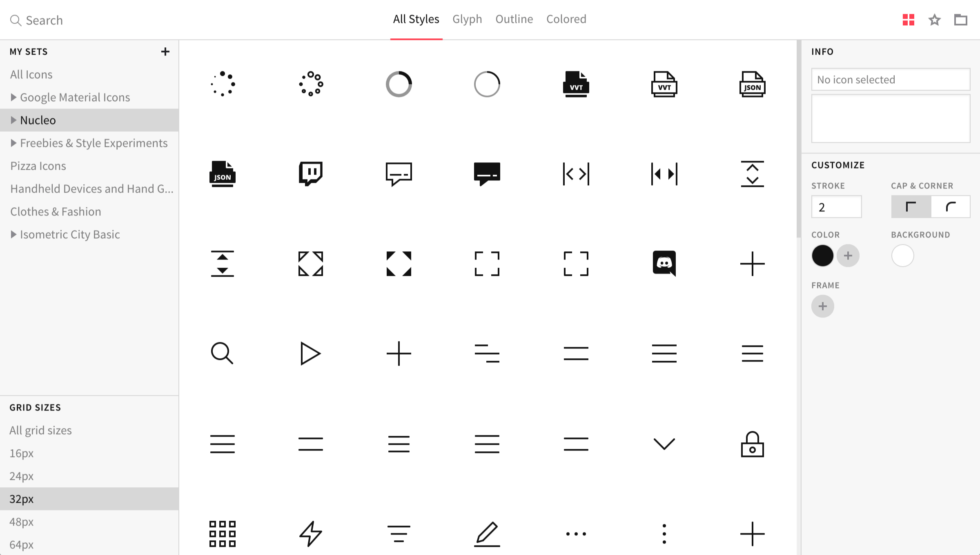This screenshot has width=980, height=555.
Task: Expand Google Material Icons set
Action: tap(13, 97)
